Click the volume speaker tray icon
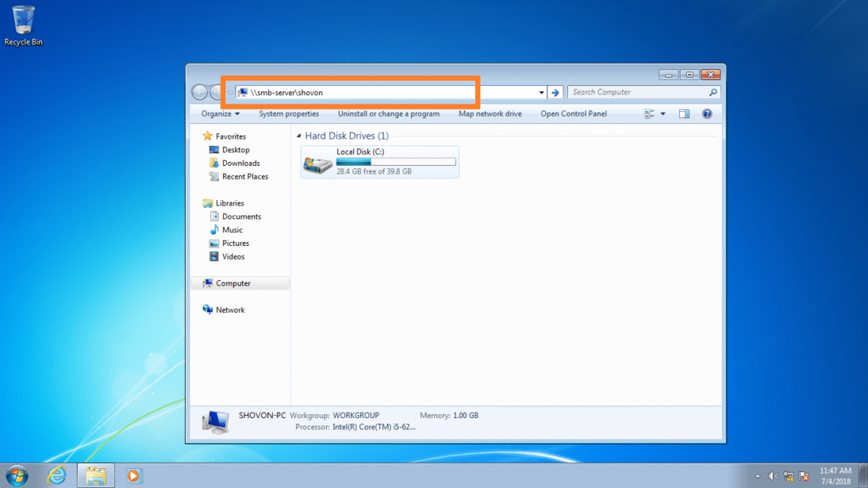 click(x=773, y=476)
